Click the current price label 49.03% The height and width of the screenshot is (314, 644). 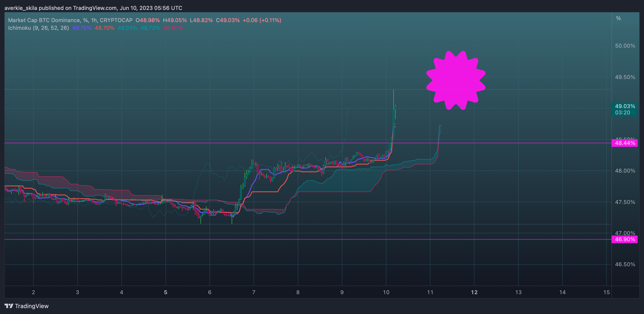click(x=625, y=106)
